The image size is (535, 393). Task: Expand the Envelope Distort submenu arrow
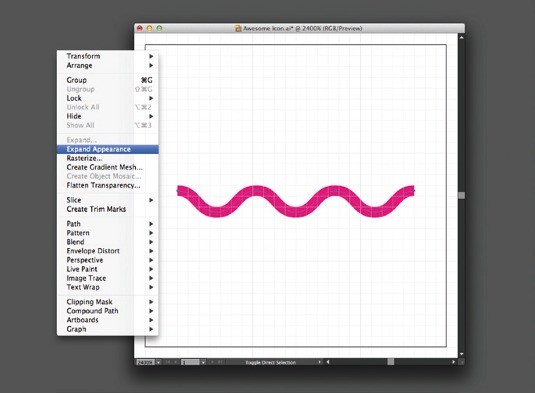tap(151, 251)
